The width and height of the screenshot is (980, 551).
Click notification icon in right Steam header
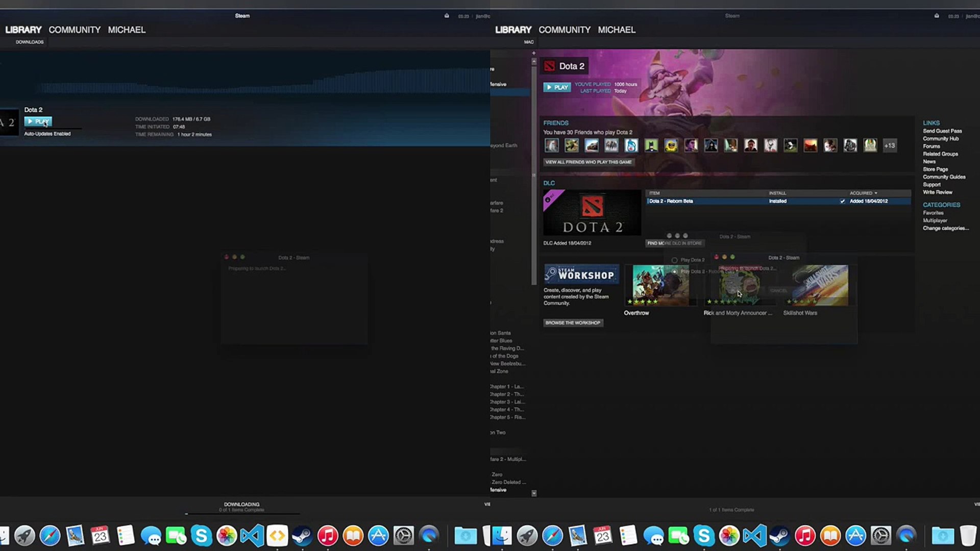(x=937, y=16)
